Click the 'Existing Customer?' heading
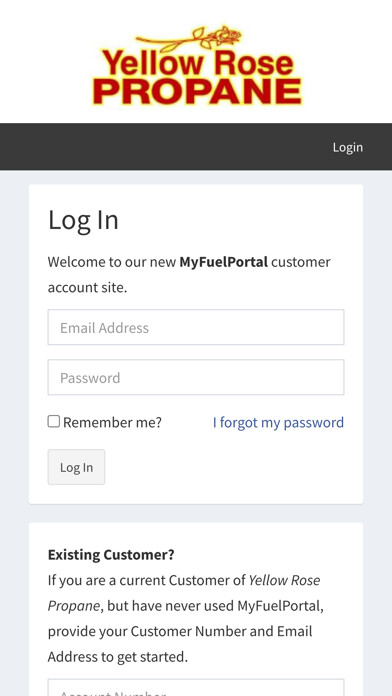The width and height of the screenshot is (392, 696). (111, 555)
